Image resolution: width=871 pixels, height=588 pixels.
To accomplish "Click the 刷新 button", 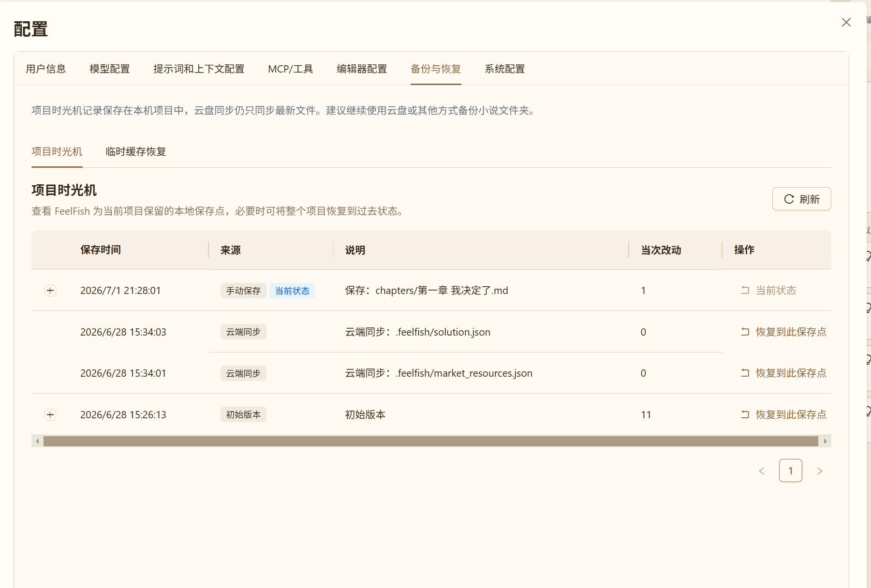I will click(x=801, y=199).
